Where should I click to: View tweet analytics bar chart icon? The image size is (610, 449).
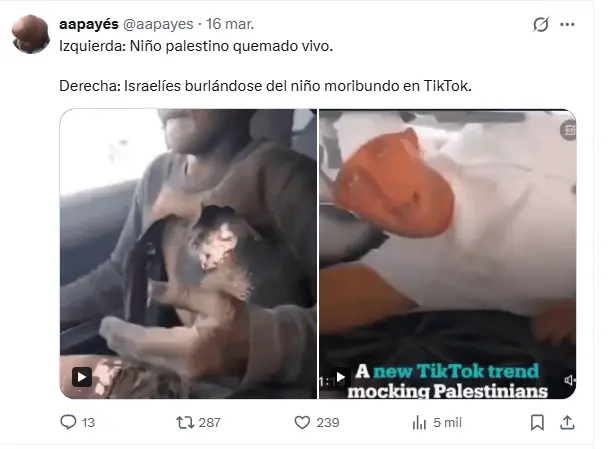(419, 423)
